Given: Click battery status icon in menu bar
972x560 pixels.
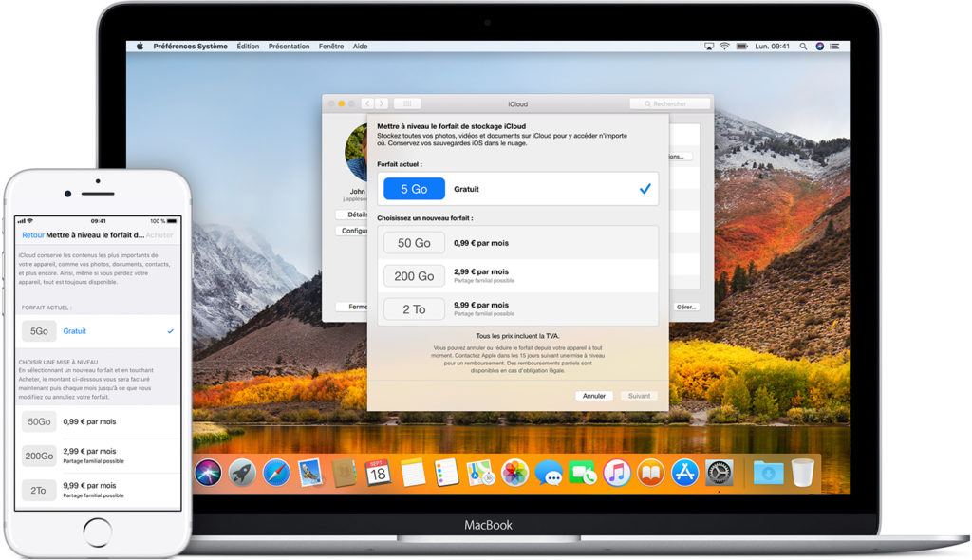Looking at the screenshot, I should [x=741, y=46].
